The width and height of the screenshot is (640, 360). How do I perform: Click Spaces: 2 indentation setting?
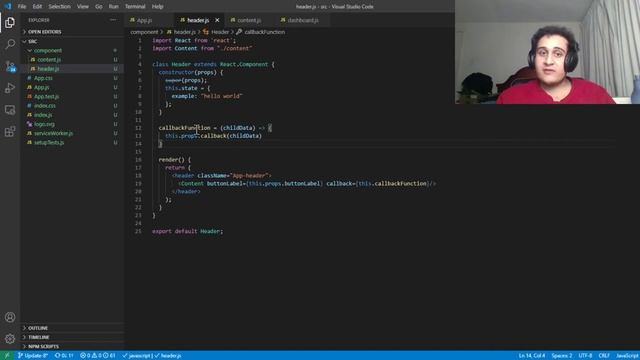[562, 356]
